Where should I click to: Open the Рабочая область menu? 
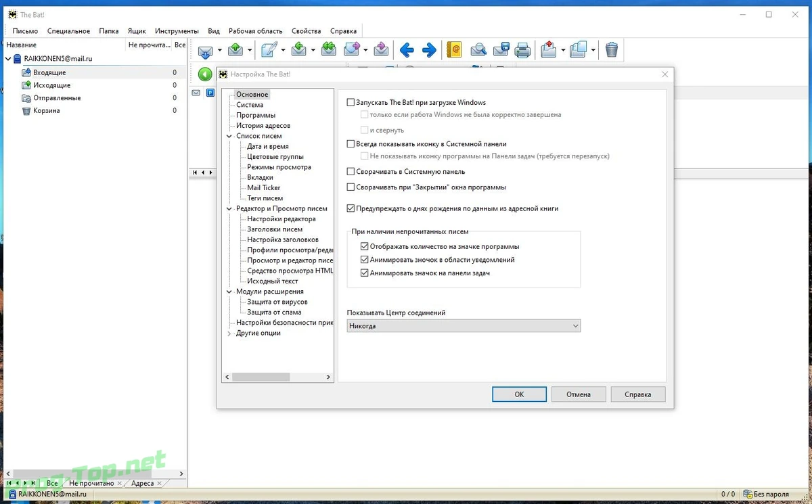pos(255,31)
